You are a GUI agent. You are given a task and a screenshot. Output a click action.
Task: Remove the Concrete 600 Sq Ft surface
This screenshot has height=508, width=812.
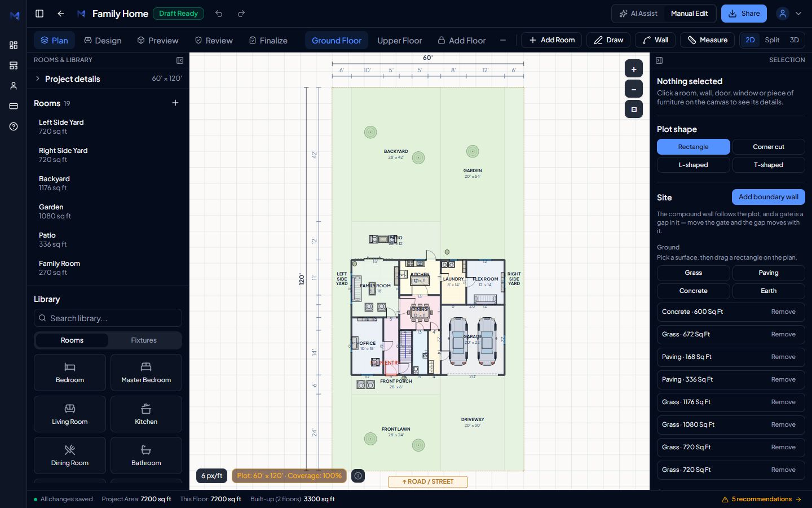pos(783,312)
